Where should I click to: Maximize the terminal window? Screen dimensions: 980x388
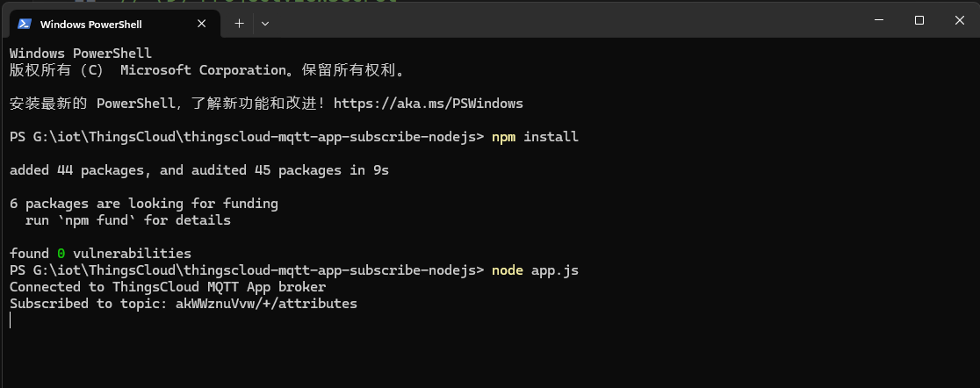[919, 20]
